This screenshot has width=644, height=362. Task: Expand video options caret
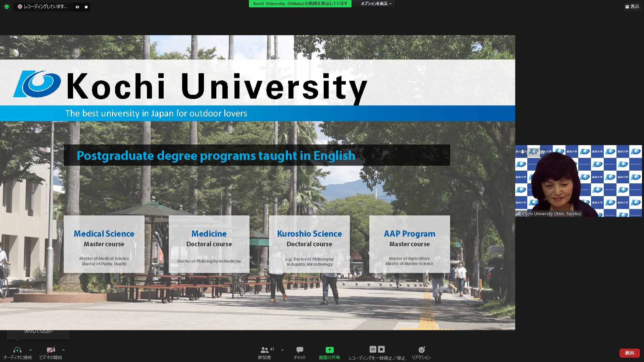pyautogui.click(x=63, y=350)
